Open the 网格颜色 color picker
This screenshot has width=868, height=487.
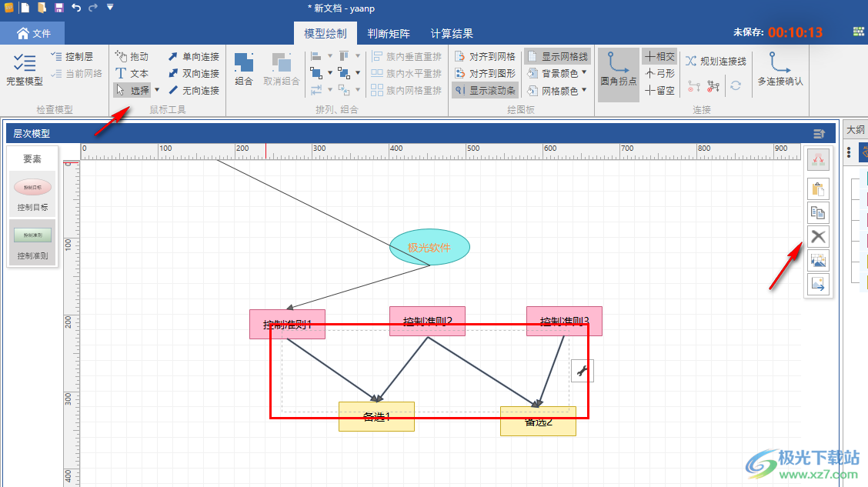point(556,90)
